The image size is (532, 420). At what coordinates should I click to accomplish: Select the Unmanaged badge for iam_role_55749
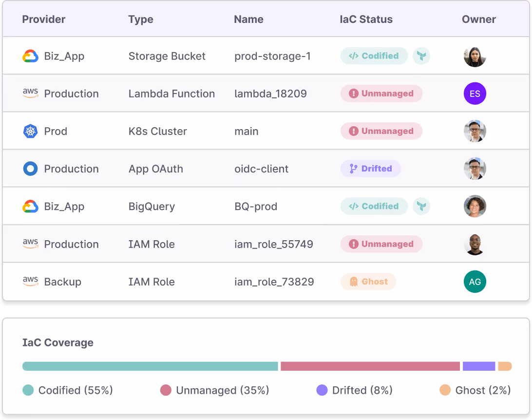pos(381,244)
